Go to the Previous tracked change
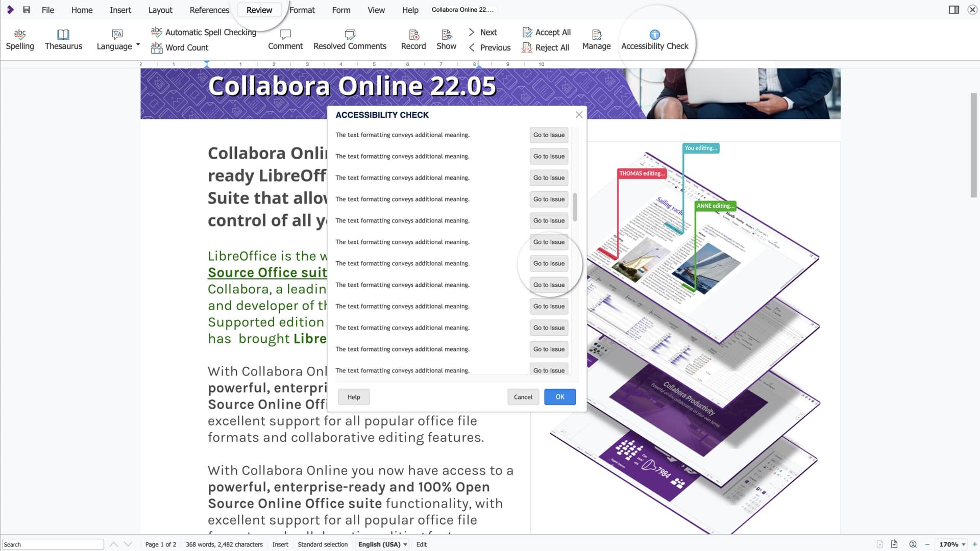The width and height of the screenshot is (980, 551). pyautogui.click(x=489, y=47)
